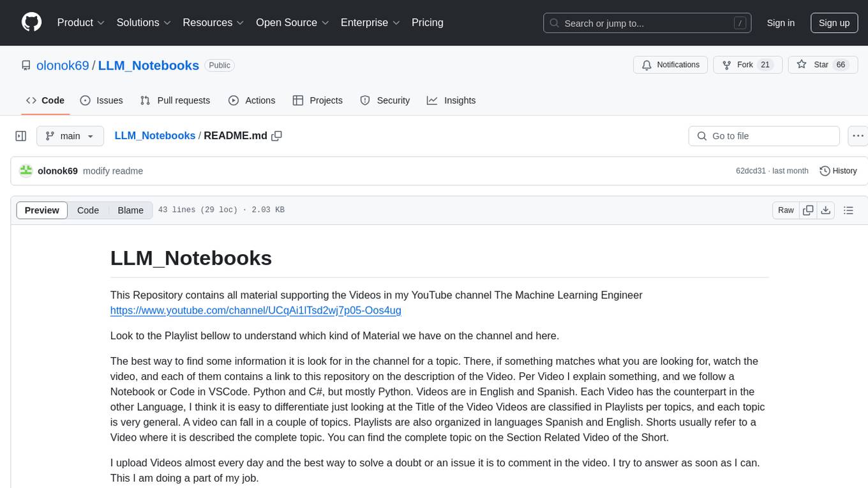Viewport: 868px width, 488px height.
Task: Download the raw README file
Action: click(825, 210)
